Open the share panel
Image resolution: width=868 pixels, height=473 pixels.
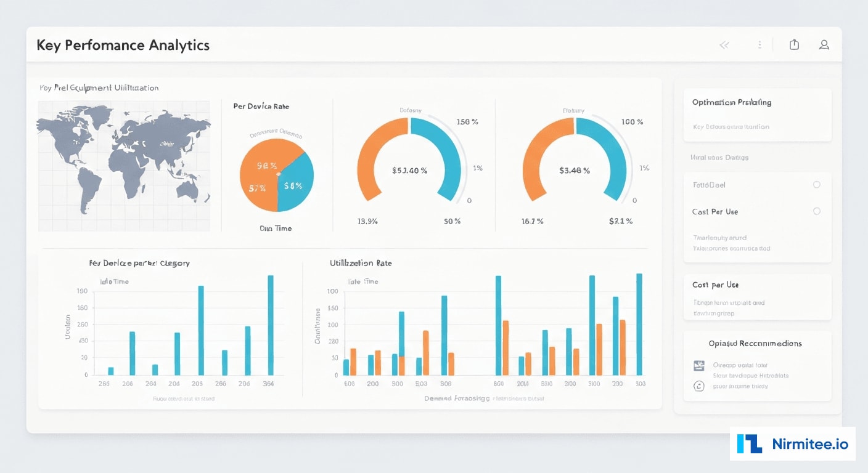pyautogui.click(x=794, y=44)
